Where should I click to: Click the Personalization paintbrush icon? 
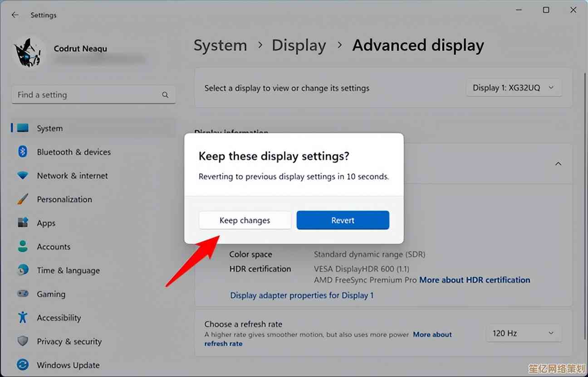(23, 199)
